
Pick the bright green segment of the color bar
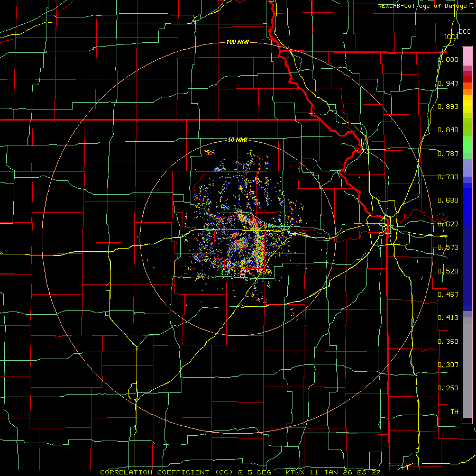pos(467,144)
